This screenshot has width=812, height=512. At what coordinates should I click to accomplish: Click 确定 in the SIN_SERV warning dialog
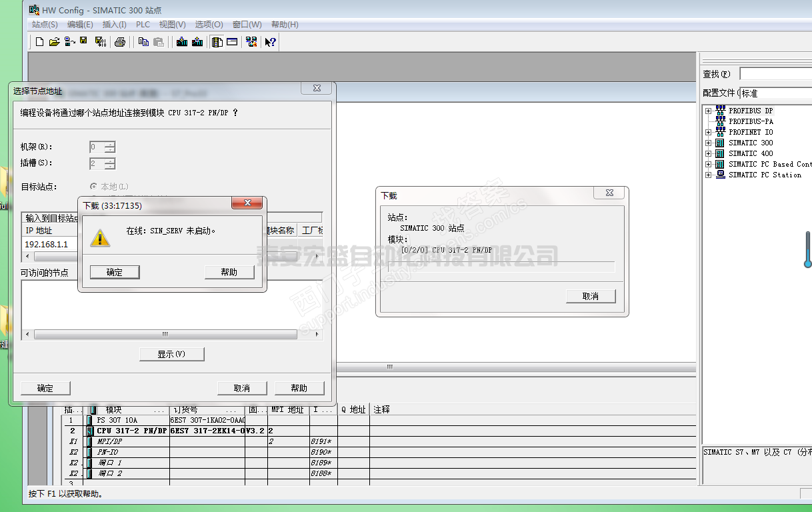tap(115, 272)
